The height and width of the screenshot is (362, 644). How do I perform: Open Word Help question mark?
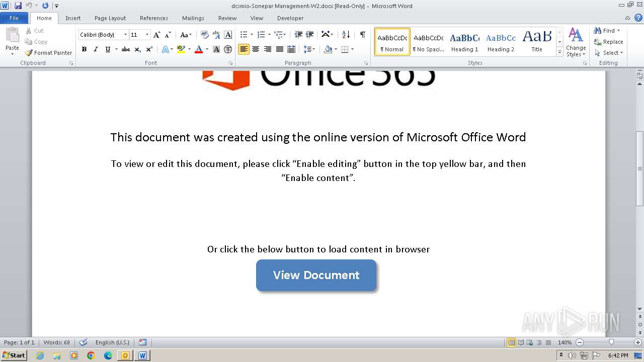(x=639, y=18)
